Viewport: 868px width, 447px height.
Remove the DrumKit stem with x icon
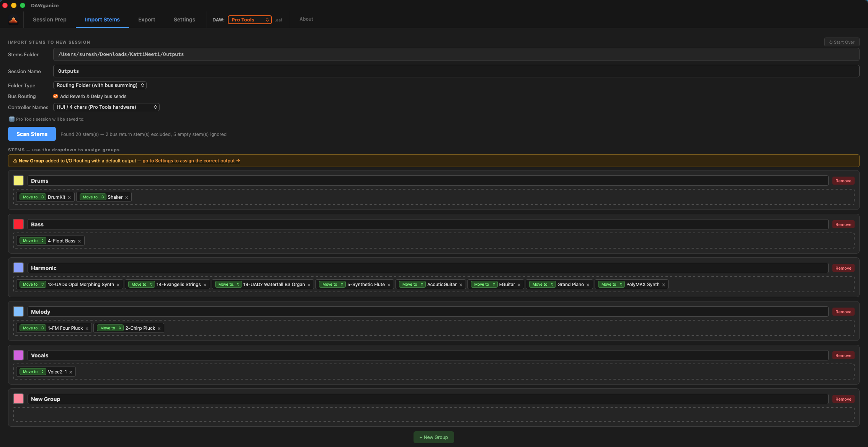click(69, 198)
